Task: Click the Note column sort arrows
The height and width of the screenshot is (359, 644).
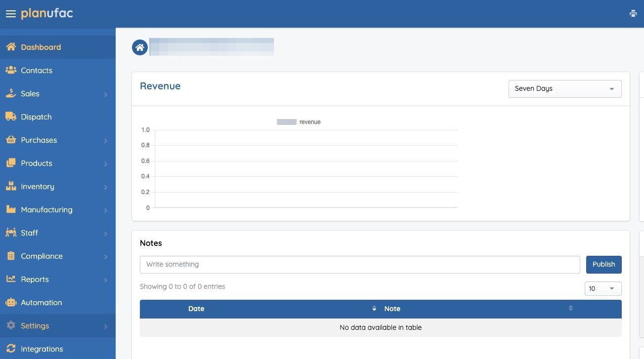Action: coord(570,309)
